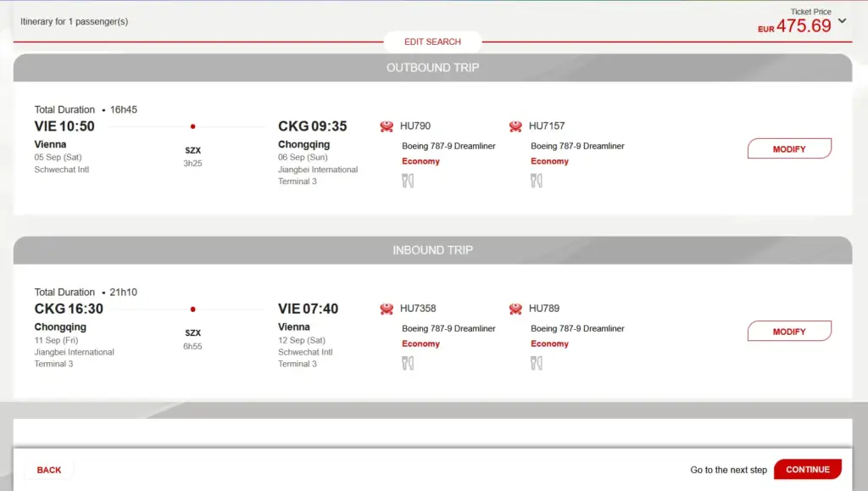Modify the inbound trip

tap(789, 332)
